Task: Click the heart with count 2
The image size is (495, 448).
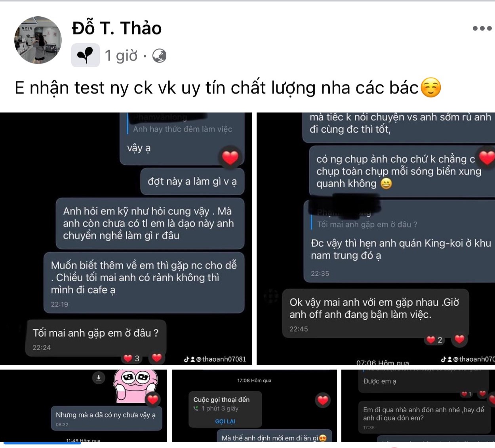Action: click(x=434, y=340)
